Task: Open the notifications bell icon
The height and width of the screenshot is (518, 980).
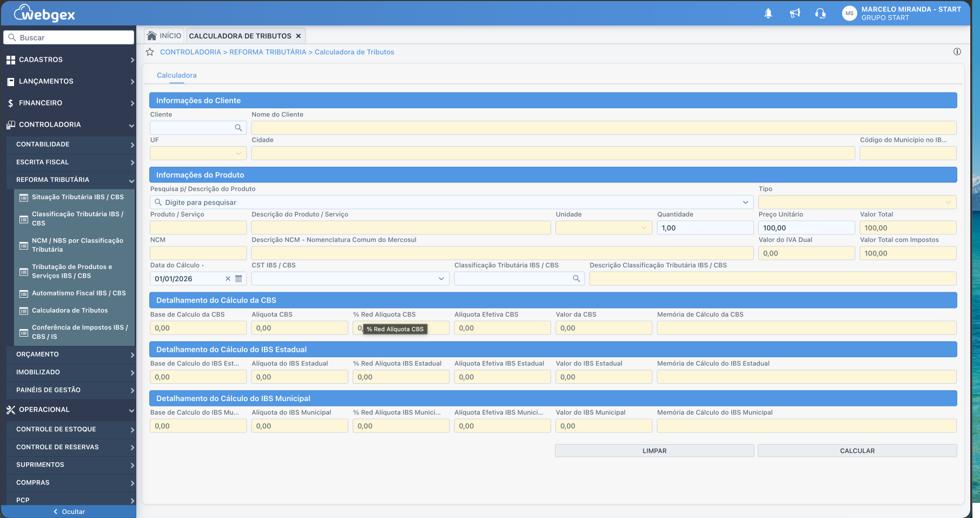Action: point(768,14)
